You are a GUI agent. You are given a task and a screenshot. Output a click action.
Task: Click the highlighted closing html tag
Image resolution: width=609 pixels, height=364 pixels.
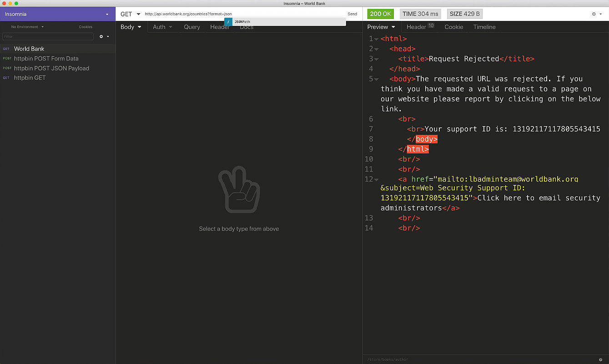tap(418, 149)
